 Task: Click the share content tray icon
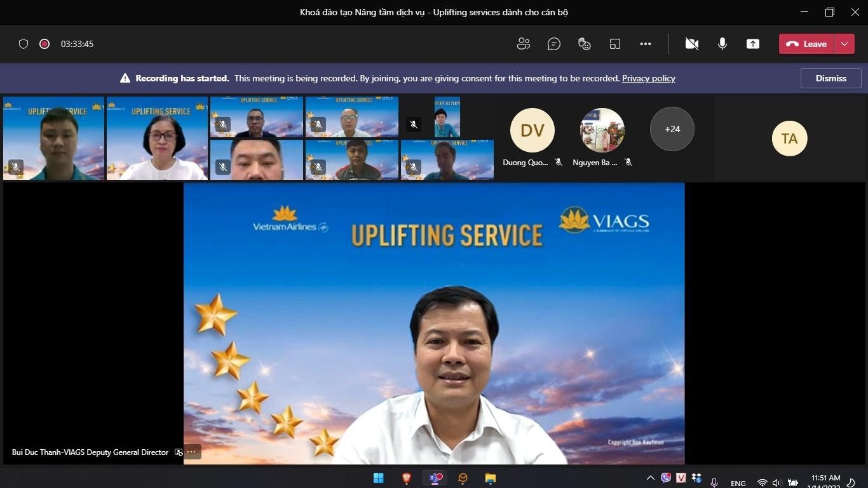753,44
